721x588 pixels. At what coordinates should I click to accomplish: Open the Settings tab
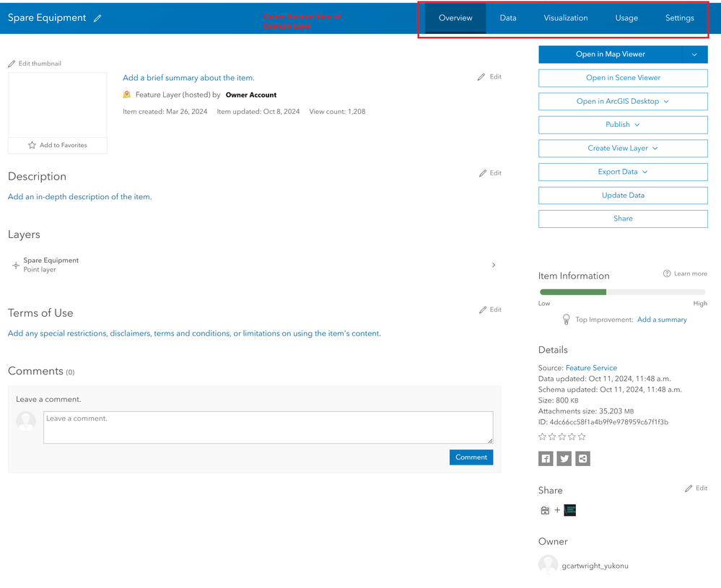point(680,18)
